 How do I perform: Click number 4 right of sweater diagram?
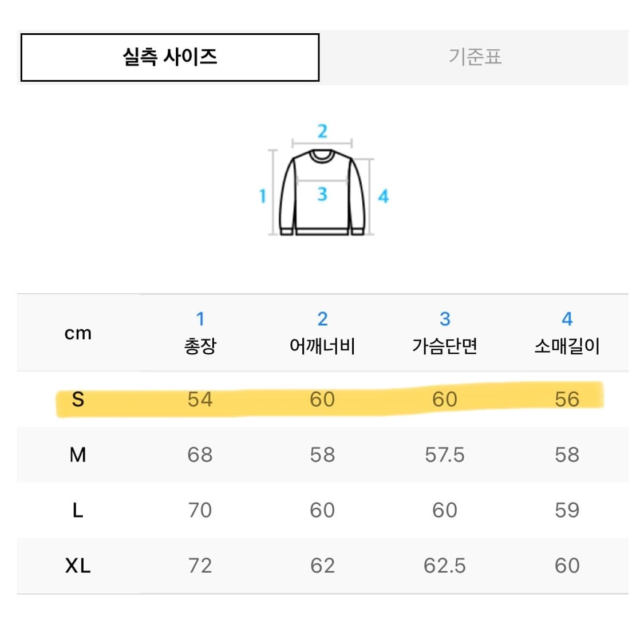[383, 197]
